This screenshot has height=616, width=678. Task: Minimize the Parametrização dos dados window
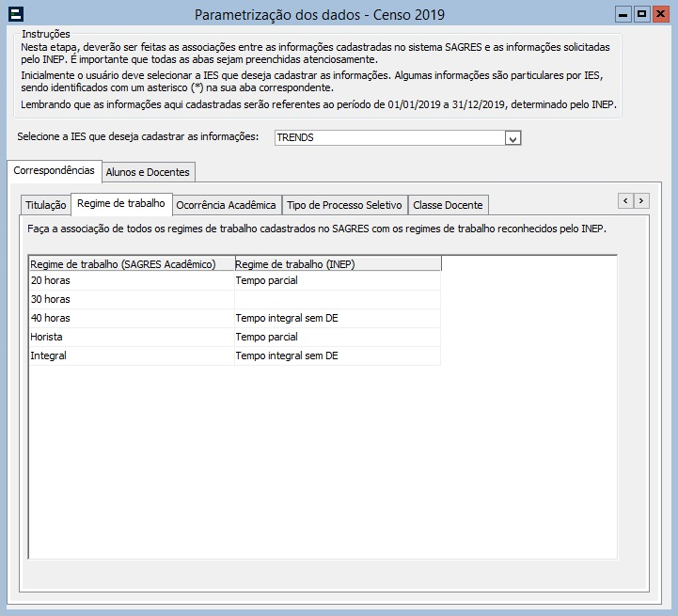click(x=623, y=14)
